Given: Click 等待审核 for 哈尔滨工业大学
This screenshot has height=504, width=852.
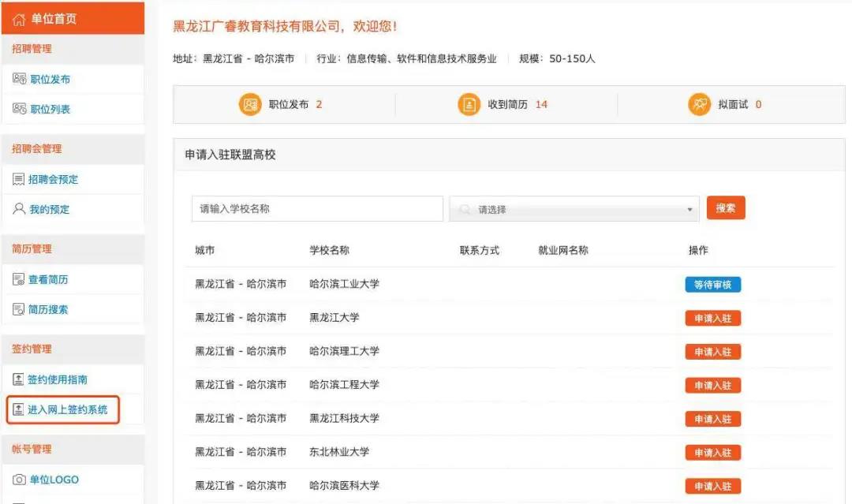Looking at the screenshot, I should click(712, 285).
